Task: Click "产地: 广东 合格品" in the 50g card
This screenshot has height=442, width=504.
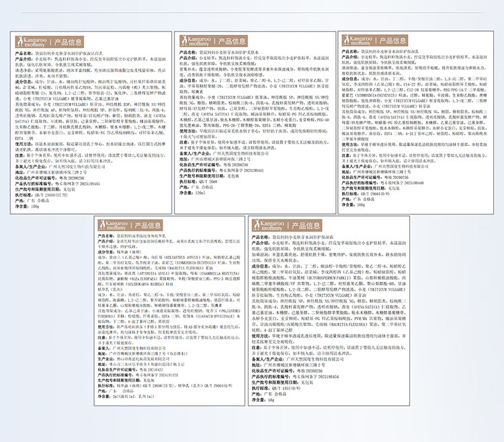Action: pos(269,394)
